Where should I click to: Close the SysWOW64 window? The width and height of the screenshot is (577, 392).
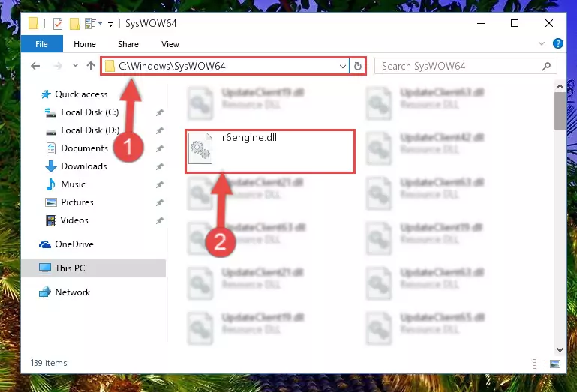click(549, 23)
